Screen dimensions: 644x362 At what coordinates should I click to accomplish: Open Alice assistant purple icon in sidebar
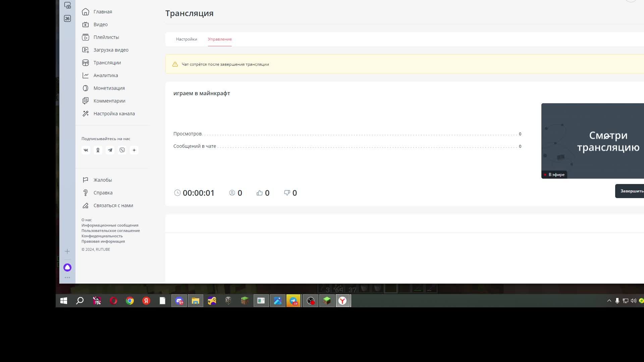[67, 267]
